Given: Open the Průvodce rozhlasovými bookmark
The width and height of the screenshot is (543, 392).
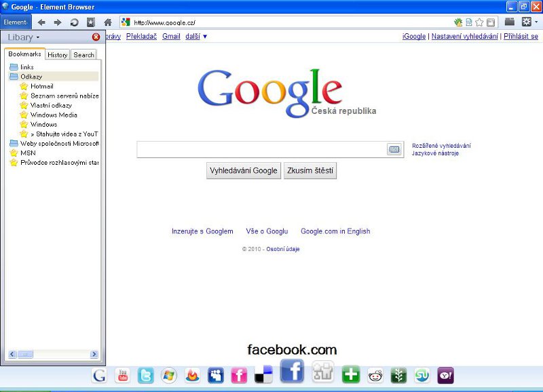Looking at the screenshot, I should (54, 163).
